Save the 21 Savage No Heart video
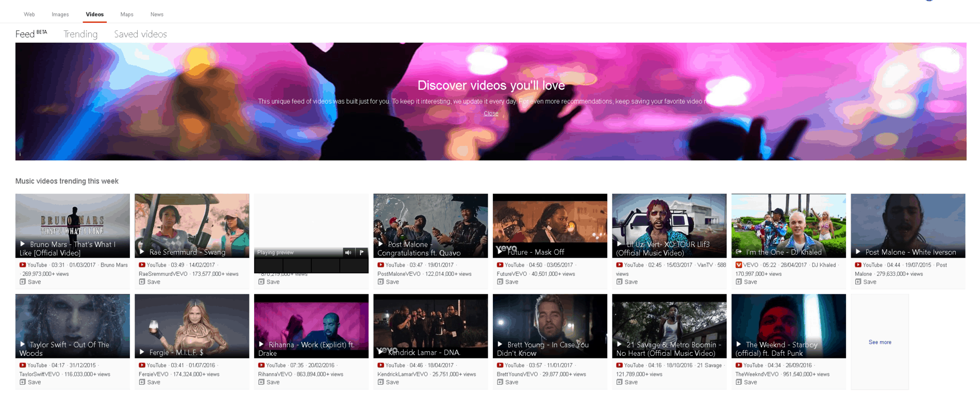The image size is (980, 396). point(627,382)
